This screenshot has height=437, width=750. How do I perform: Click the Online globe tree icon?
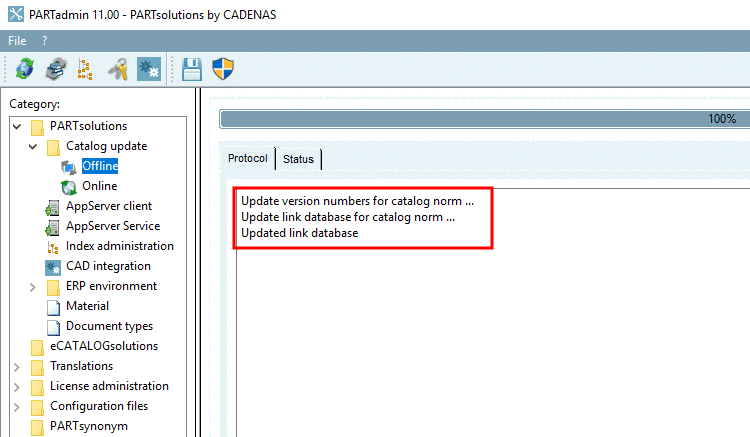tap(68, 187)
